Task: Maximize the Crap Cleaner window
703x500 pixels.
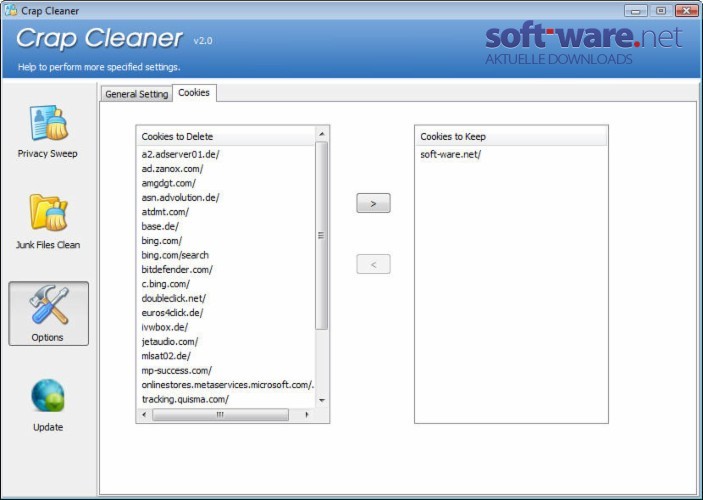Action: pos(661,10)
